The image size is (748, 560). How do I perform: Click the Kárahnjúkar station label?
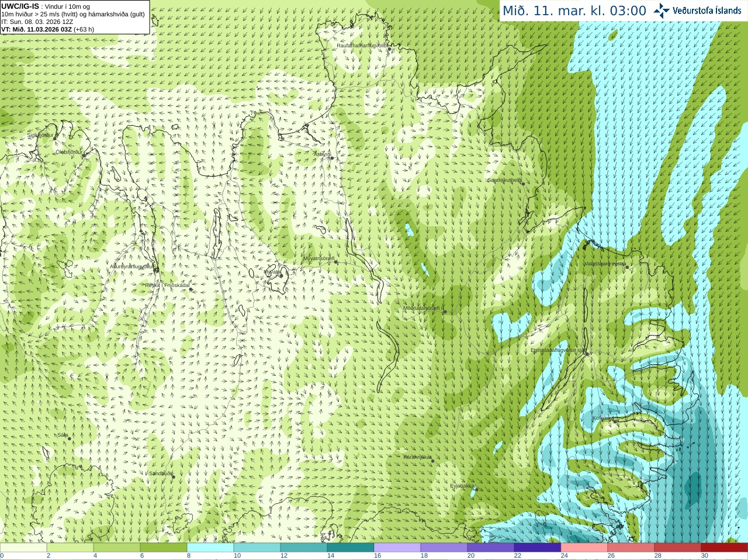point(418,457)
